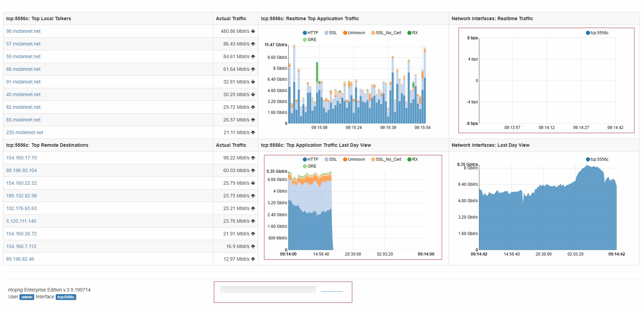Screen dimensions: 644x313
Task: Open host 220.mobinnet.net
Action: coord(25,132)
